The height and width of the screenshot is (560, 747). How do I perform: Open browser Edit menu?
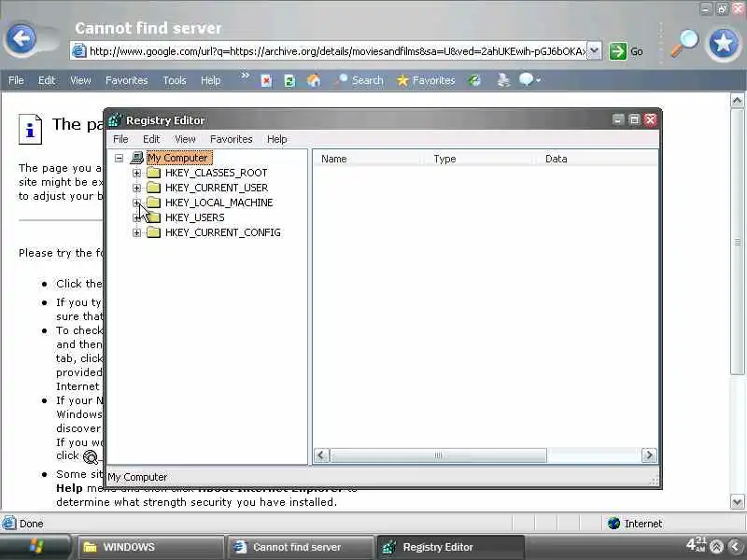pos(47,80)
